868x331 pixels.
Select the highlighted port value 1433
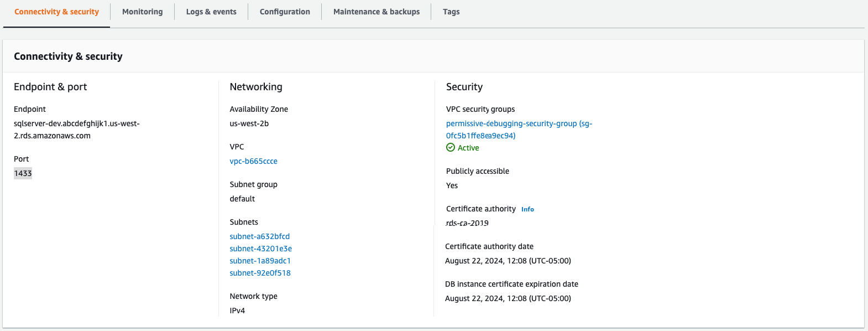23,173
